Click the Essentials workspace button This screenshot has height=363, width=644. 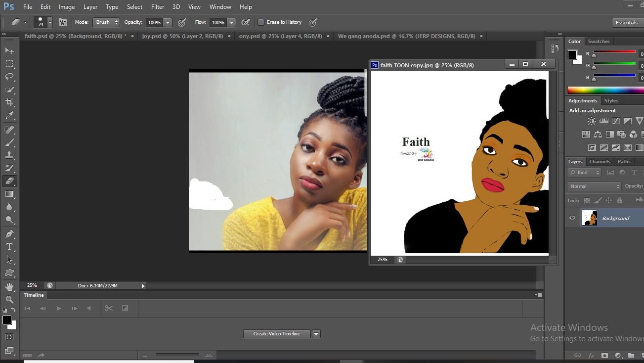tap(626, 22)
